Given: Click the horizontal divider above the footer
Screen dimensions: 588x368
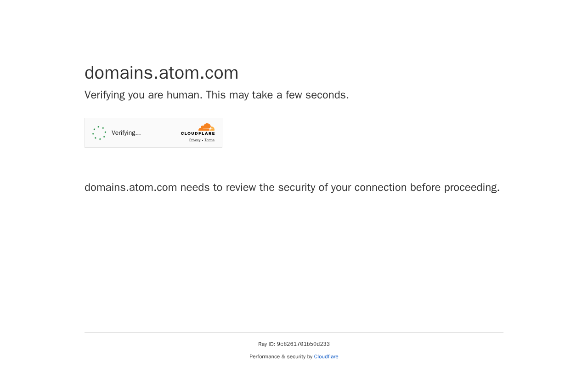Looking at the screenshot, I should pyautogui.click(x=294, y=332).
